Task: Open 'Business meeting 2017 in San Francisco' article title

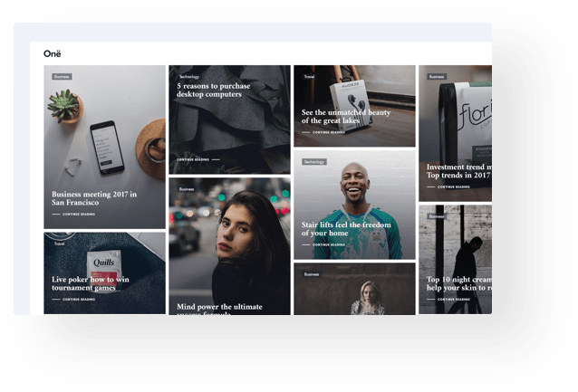Action: pyautogui.click(x=94, y=198)
